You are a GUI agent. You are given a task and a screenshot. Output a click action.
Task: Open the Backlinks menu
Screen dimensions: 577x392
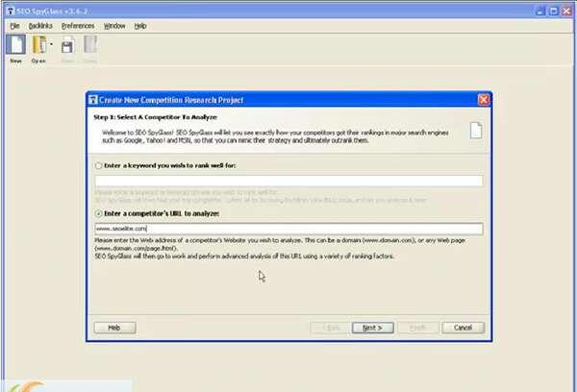tap(39, 25)
